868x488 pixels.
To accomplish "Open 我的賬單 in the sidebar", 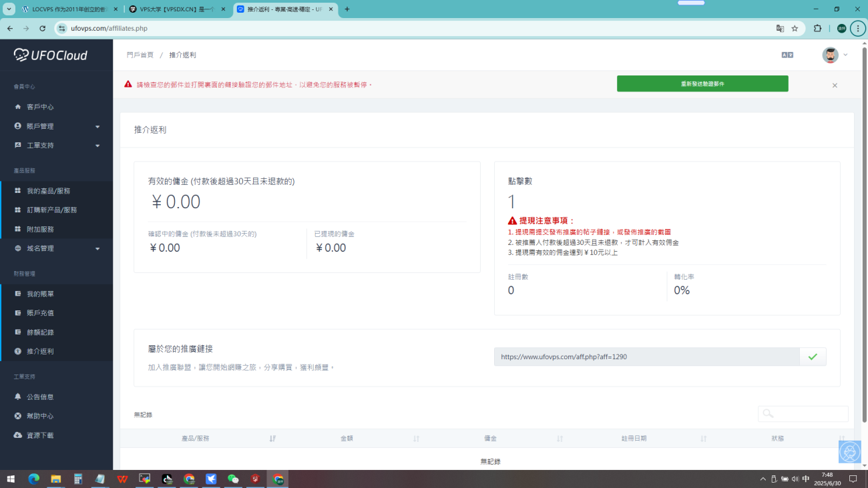I will coord(40,294).
